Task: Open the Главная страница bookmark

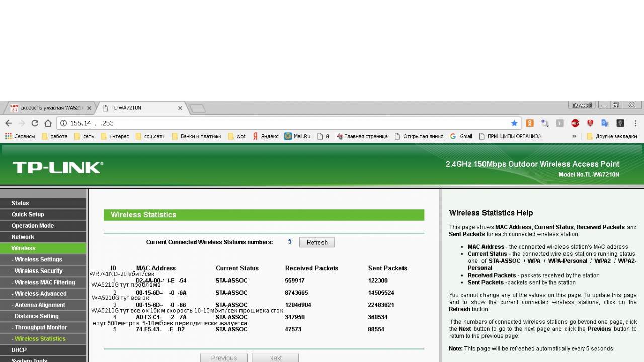Action: coord(362,136)
